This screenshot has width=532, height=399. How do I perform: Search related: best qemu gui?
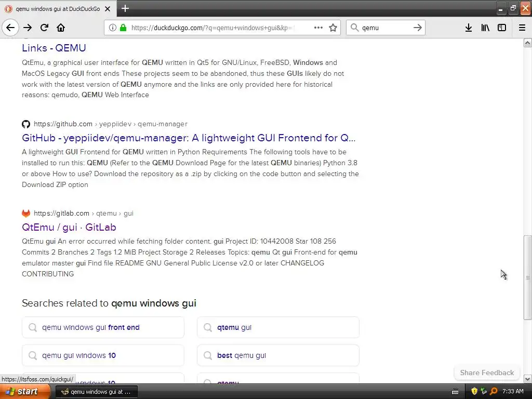coord(278,355)
